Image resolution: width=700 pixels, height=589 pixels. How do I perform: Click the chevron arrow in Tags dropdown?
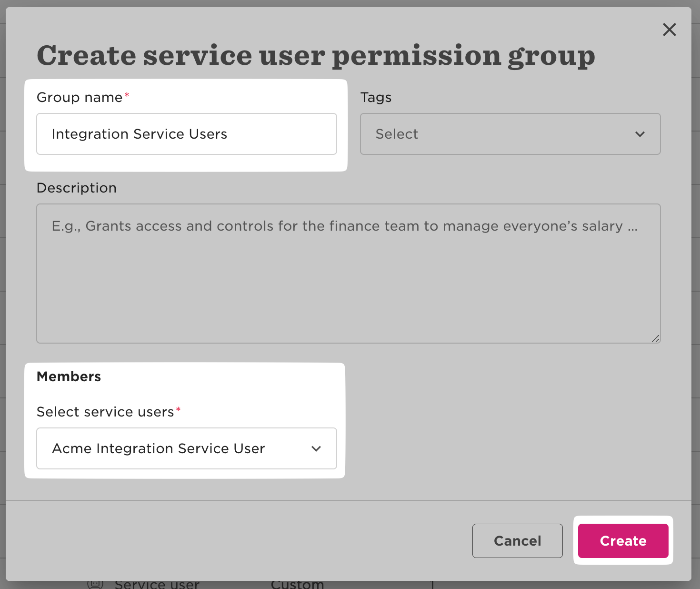pyautogui.click(x=640, y=134)
